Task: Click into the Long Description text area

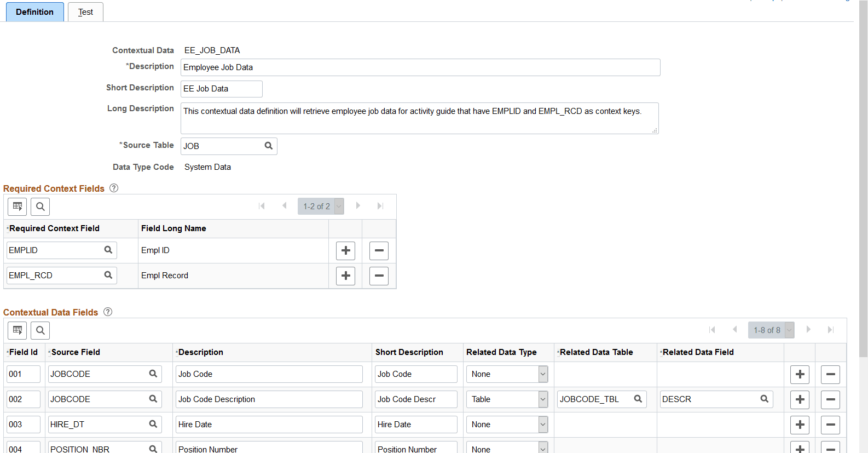Action: [x=420, y=118]
